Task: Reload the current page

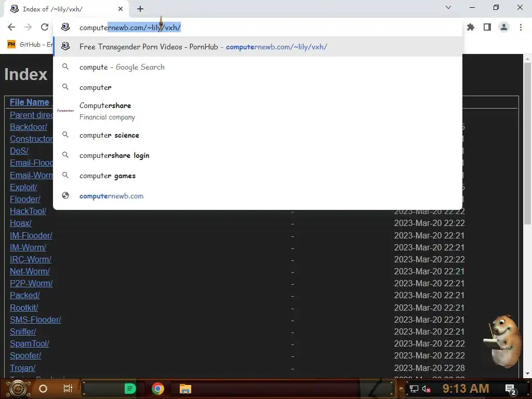Action: coord(45,27)
